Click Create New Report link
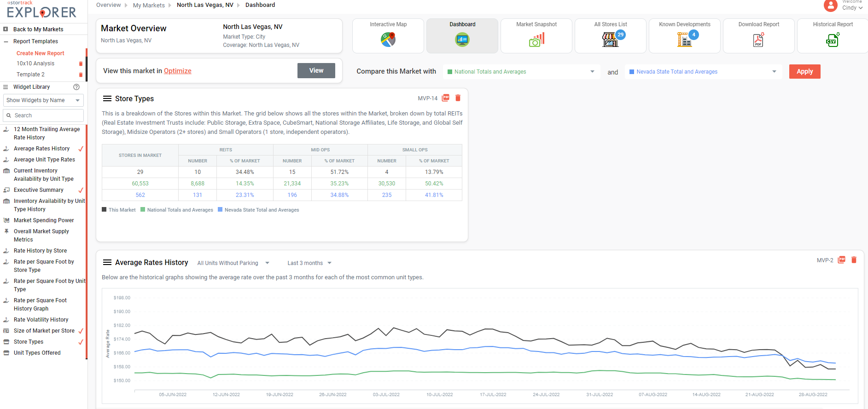The image size is (868, 409). click(x=41, y=53)
